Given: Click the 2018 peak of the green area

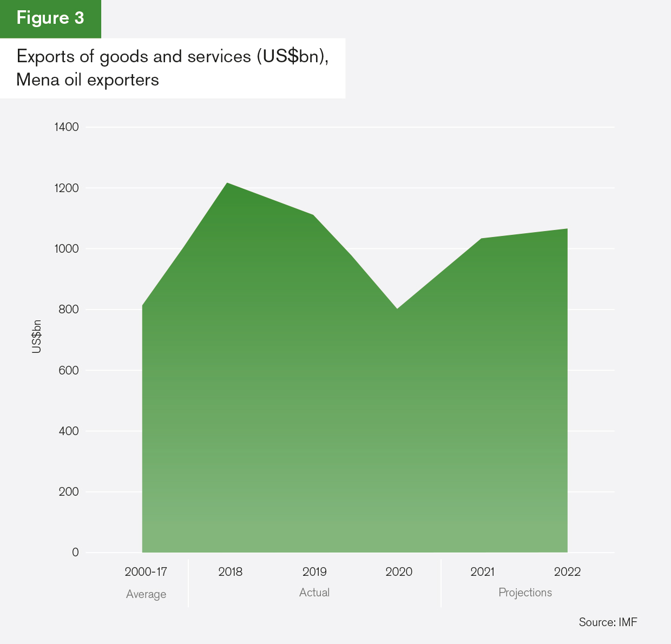Looking at the screenshot, I should tap(227, 184).
